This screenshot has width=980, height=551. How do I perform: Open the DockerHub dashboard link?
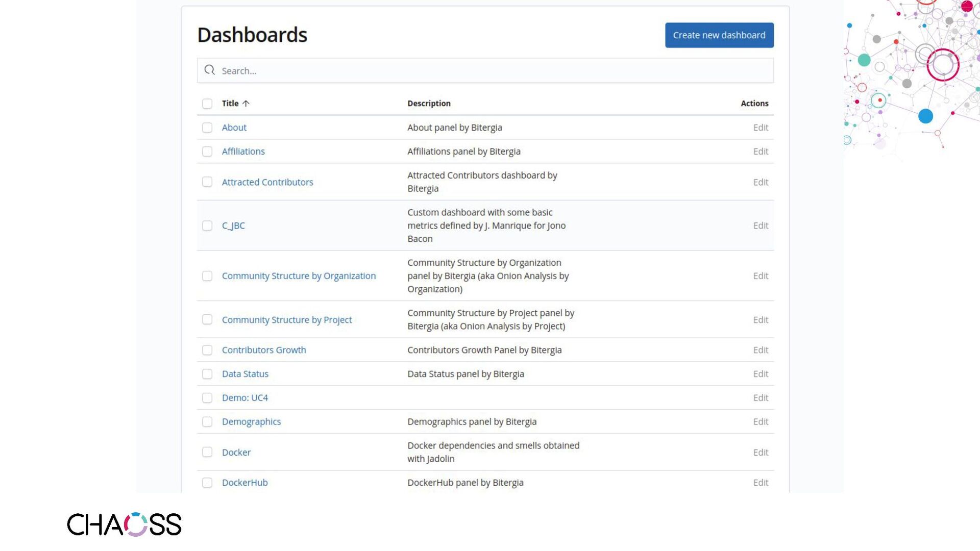tap(244, 483)
